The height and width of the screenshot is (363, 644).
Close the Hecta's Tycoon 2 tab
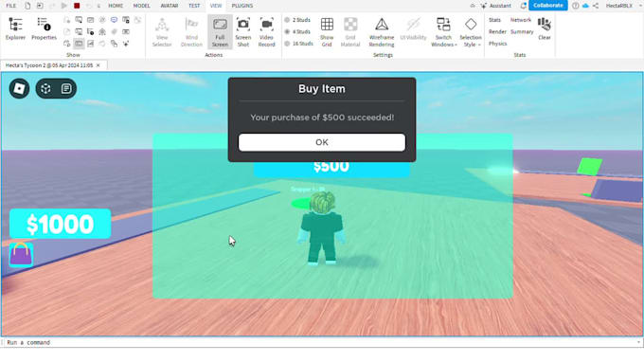tap(98, 65)
